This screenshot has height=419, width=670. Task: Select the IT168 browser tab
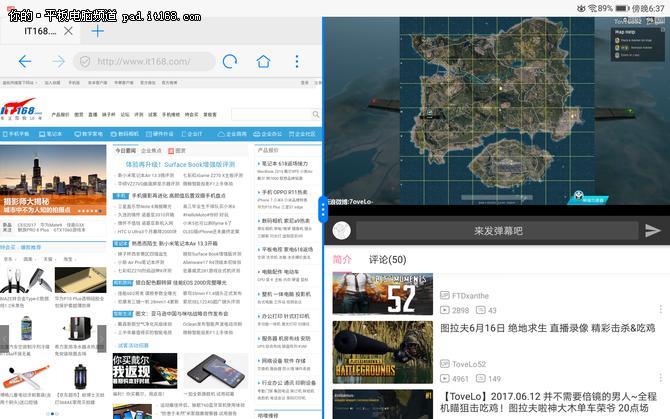pos(40,31)
